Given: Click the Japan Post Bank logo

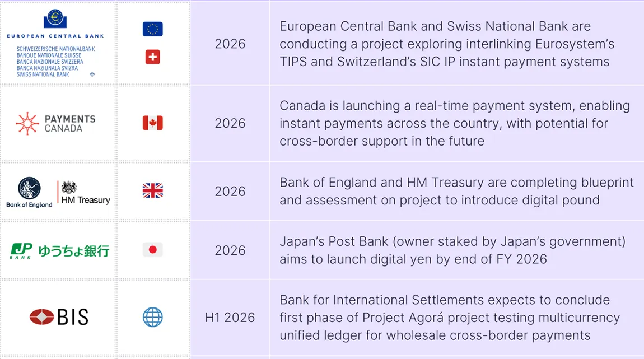Looking at the screenshot, I should click(59, 250).
